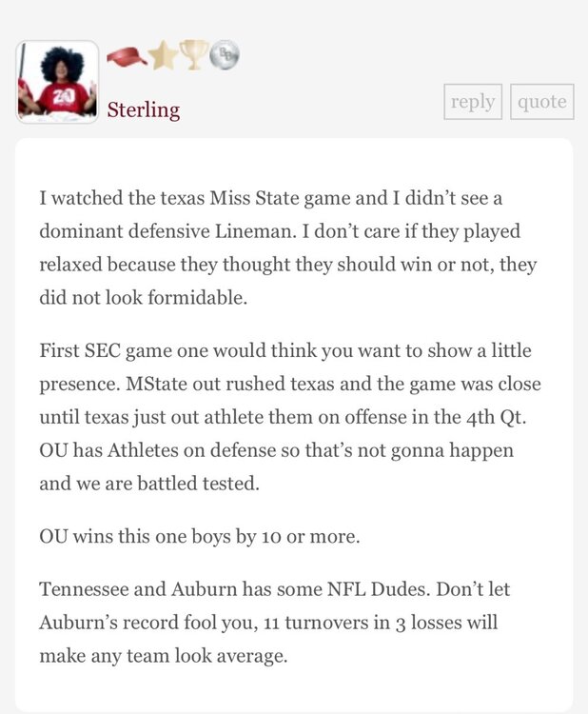
Task: Click the paragraph starting "Tennessee and Auburn"
Action: [x=276, y=623]
